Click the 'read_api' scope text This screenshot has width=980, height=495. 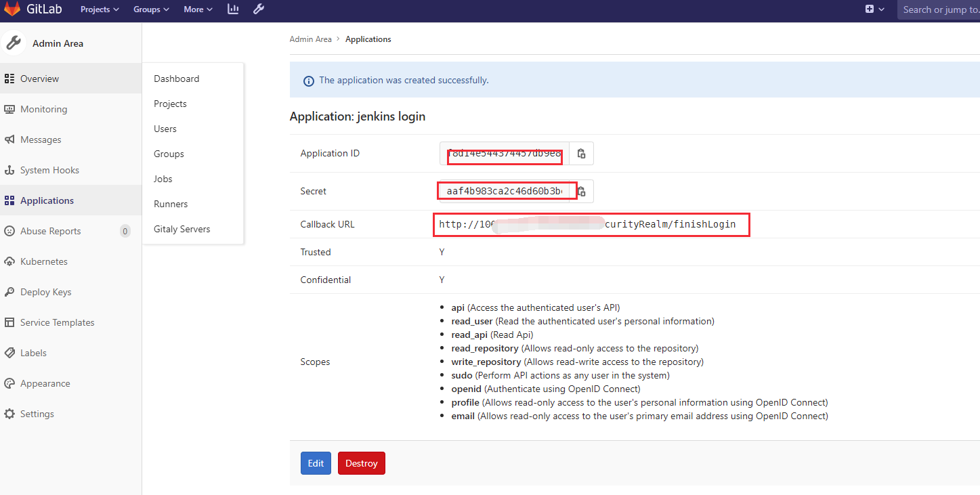point(469,335)
